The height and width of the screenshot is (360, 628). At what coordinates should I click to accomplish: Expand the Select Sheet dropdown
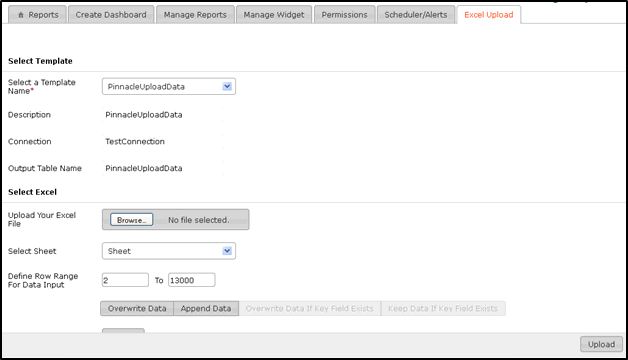pos(169,251)
